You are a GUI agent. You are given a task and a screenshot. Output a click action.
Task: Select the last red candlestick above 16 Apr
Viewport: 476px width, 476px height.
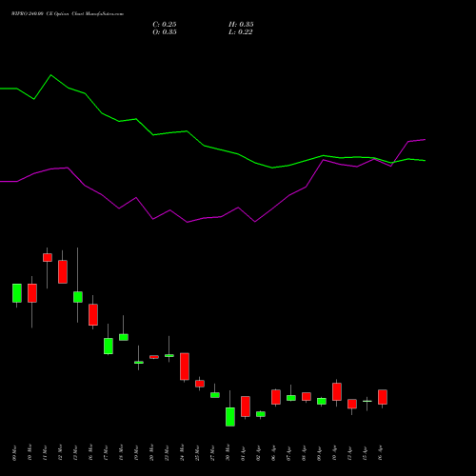(x=383, y=397)
